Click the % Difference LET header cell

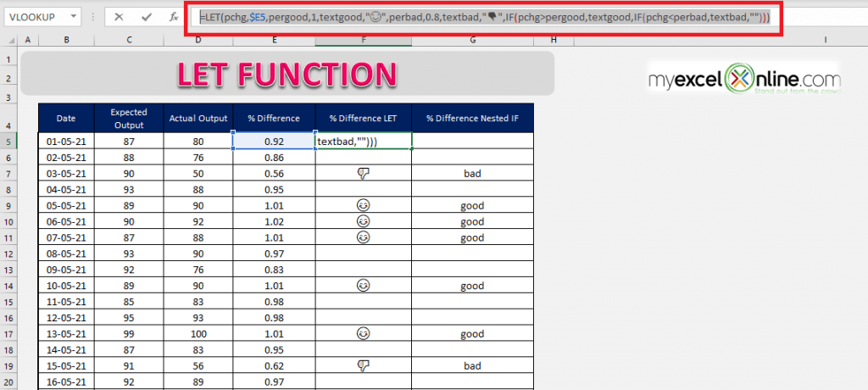pos(363,119)
